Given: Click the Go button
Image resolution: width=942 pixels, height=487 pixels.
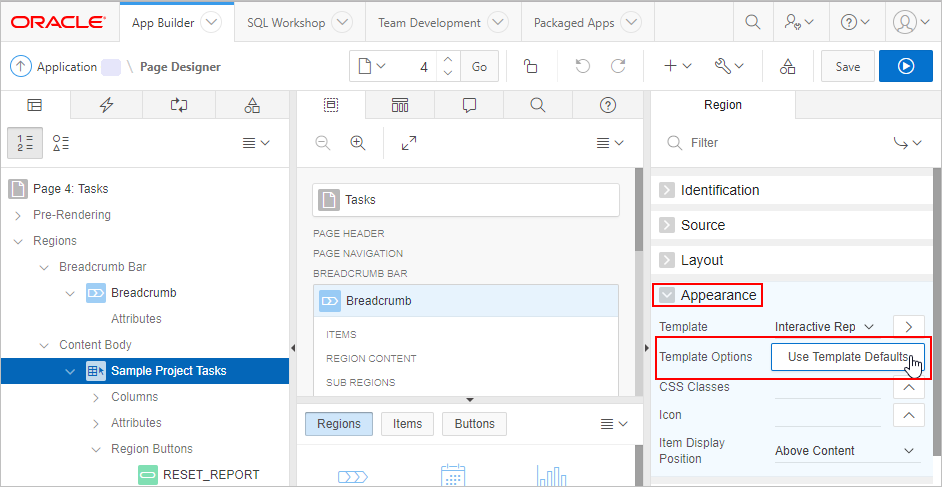Looking at the screenshot, I should [479, 66].
